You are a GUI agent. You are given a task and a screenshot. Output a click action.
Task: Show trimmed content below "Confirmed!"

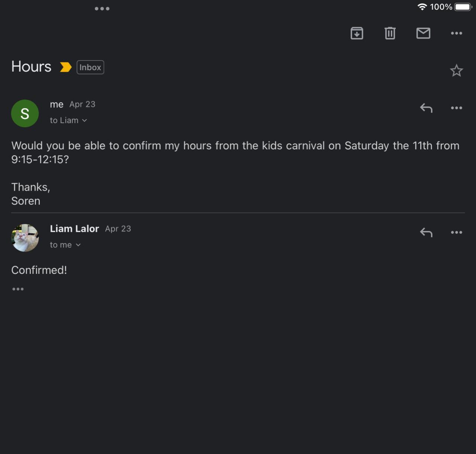(x=18, y=289)
